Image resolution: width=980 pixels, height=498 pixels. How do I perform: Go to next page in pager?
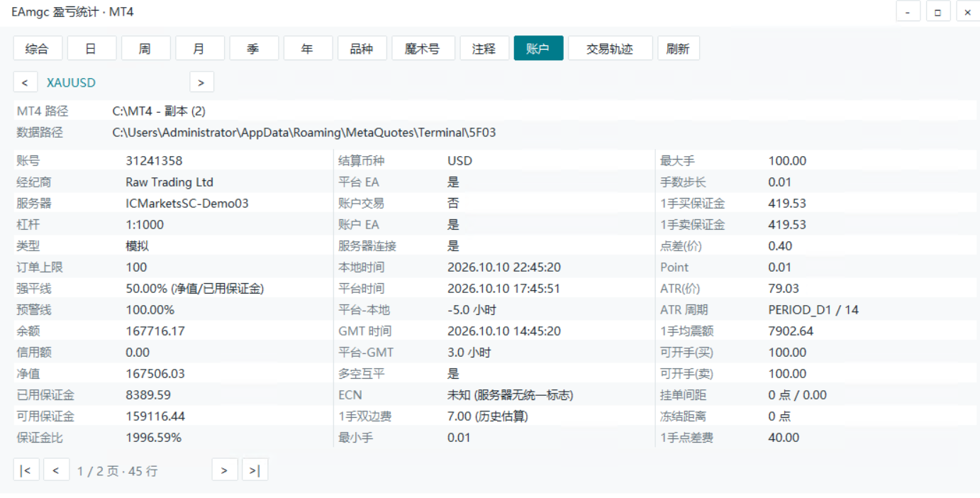(224, 470)
